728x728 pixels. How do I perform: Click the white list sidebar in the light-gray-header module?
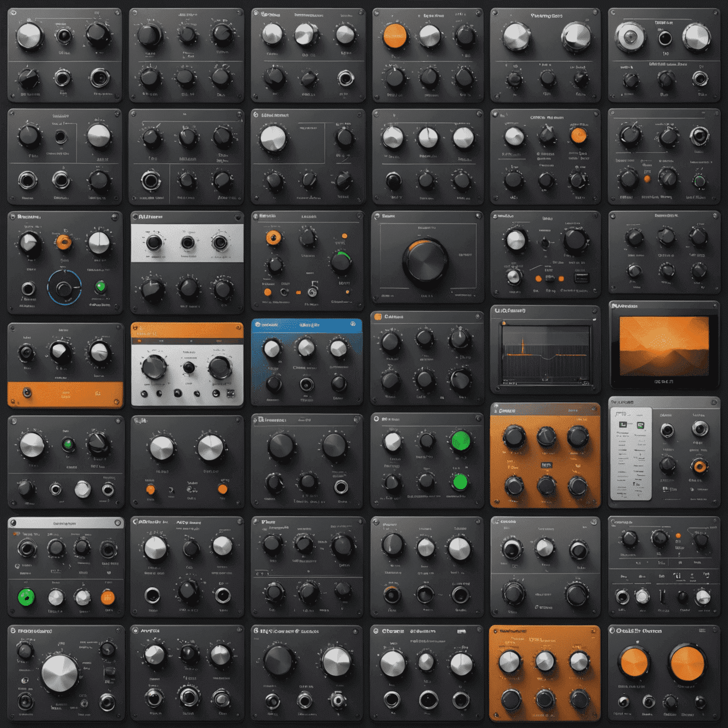pos(631,454)
